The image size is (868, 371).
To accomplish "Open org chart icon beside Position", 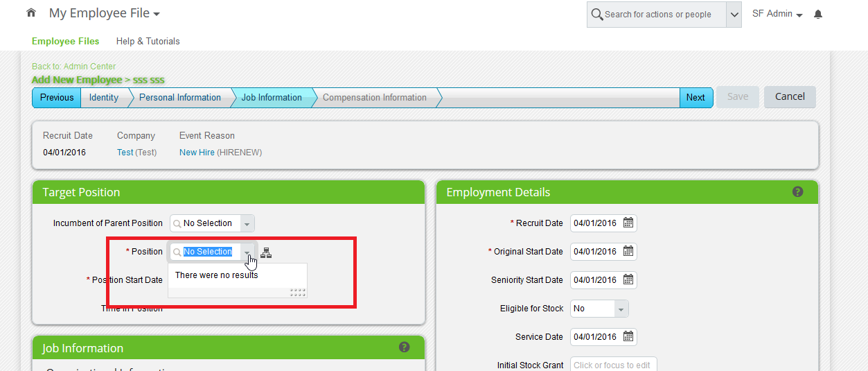I will pyautogui.click(x=266, y=252).
